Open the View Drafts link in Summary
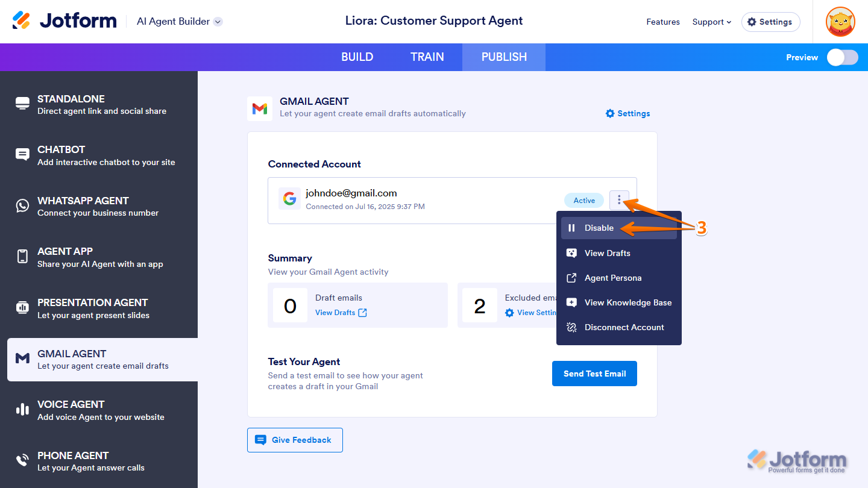The image size is (868, 488). (x=341, y=312)
